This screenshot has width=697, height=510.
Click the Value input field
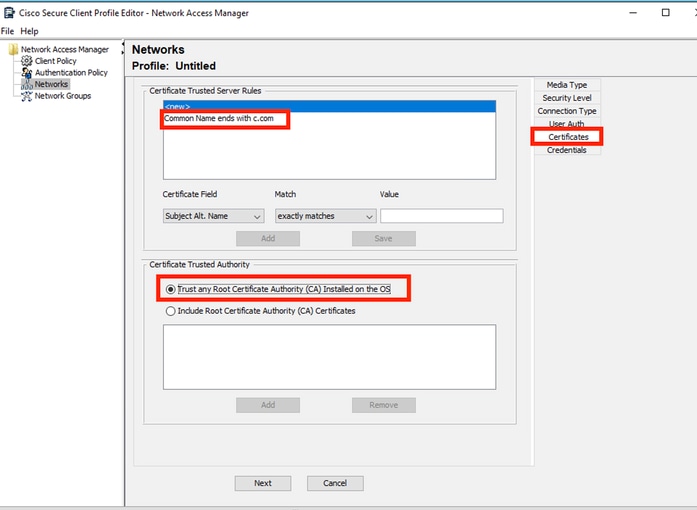coord(442,216)
